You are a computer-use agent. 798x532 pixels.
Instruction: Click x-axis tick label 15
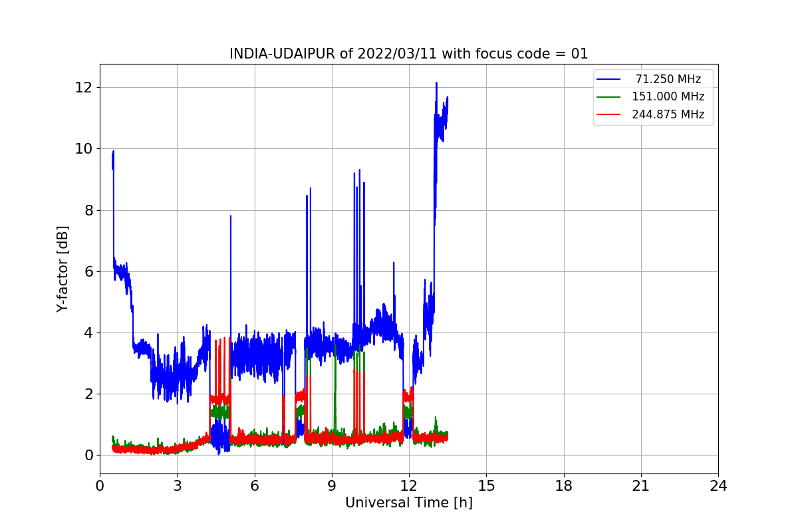tap(486, 485)
